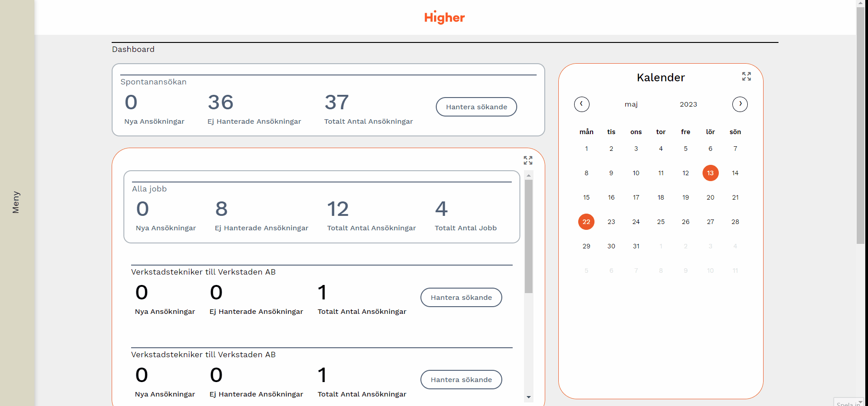Click the Higher logo
The width and height of the screenshot is (868, 406).
(x=444, y=18)
